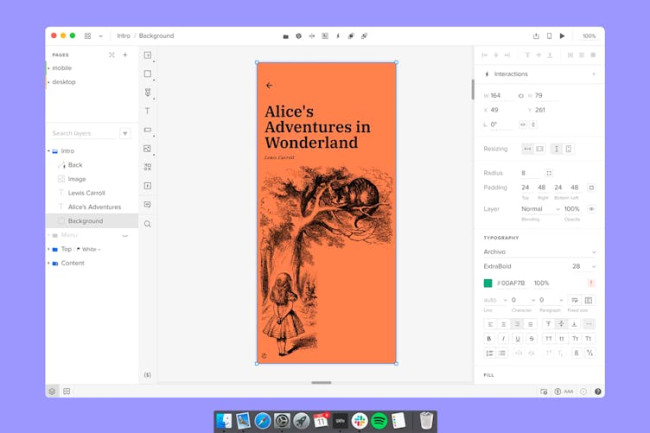
Task: Toggle layer visibility eye icon
Action: [591, 209]
